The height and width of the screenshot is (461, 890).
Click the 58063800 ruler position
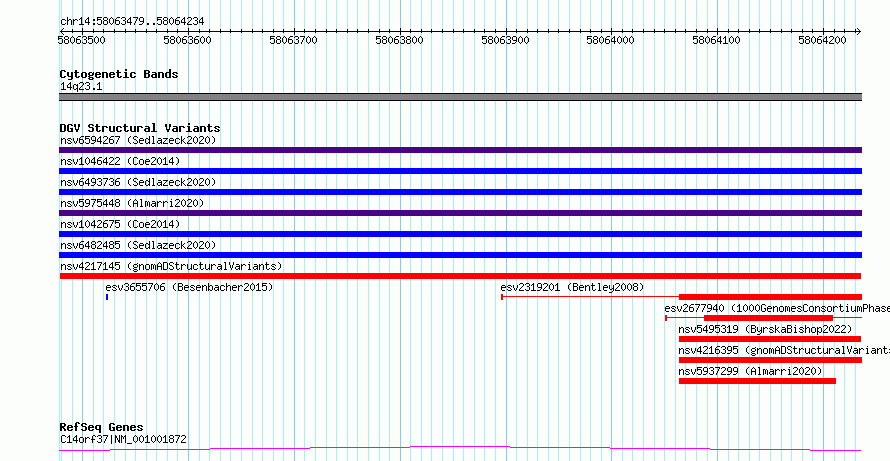tap(400, 40)
